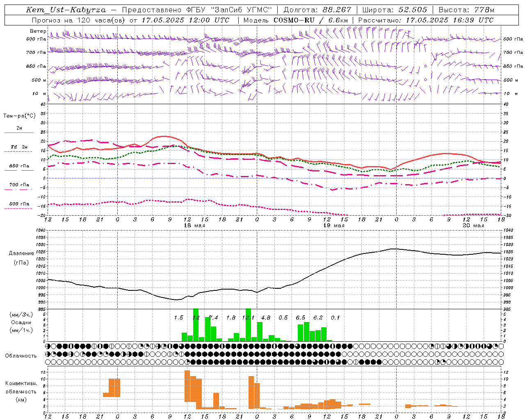Image resolution: width=525 pixels, height=420 pixels.
Task: Click the precipitation total 0.1
Action: click(336, 317)
